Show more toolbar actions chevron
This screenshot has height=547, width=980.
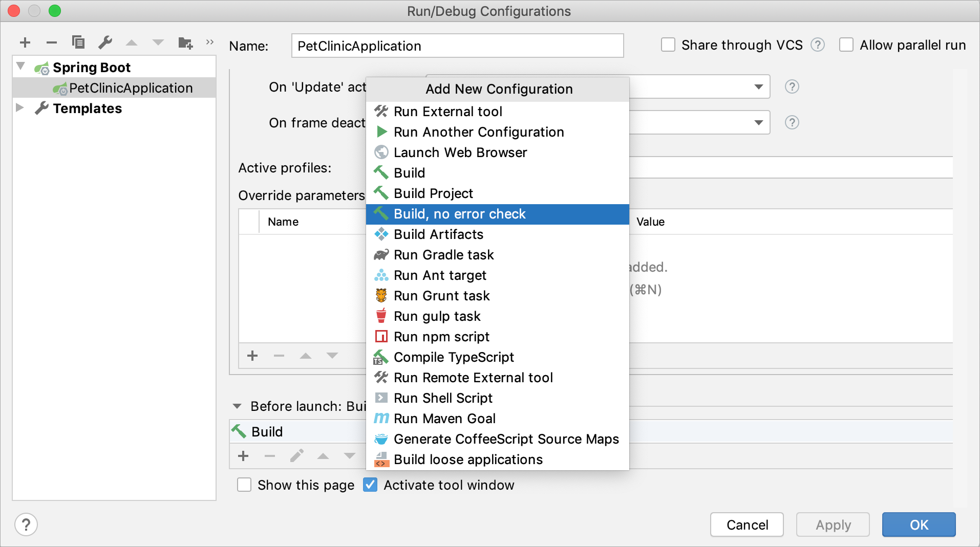[x=209, y=42]
